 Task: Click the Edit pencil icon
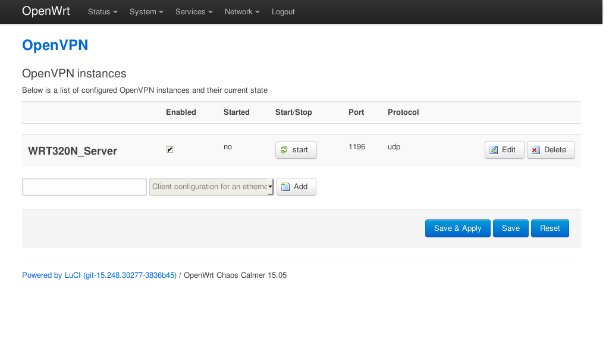(x=494, y=150)
